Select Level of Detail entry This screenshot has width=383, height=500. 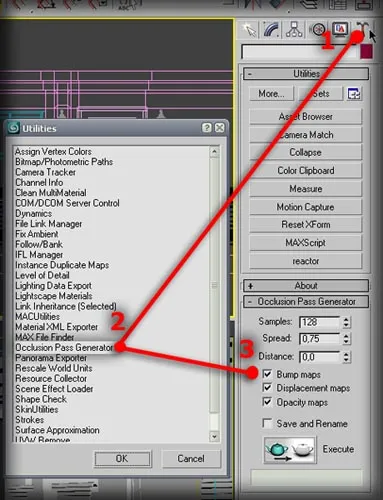pyautogui.click(x=42, y=276)
